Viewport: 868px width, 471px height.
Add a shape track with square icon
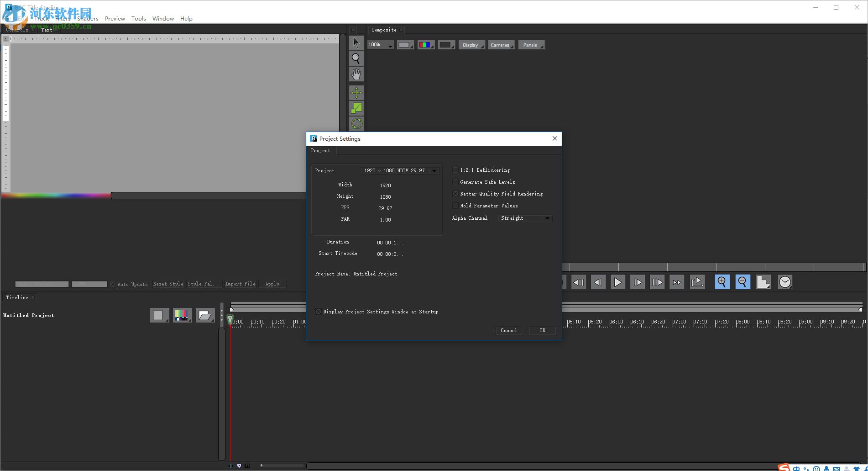tap(159, 315)
